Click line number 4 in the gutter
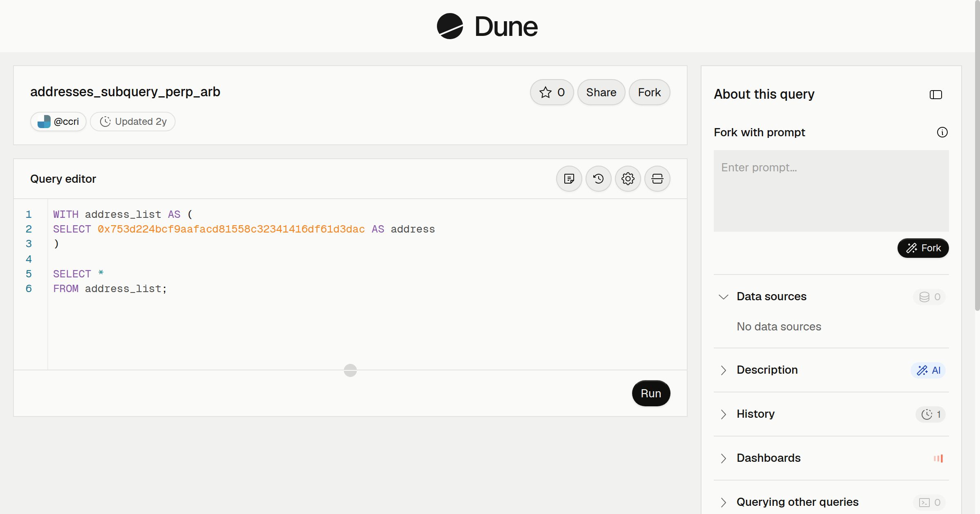The width and height of the screenshot is (980, 514). tap(29, 259)
